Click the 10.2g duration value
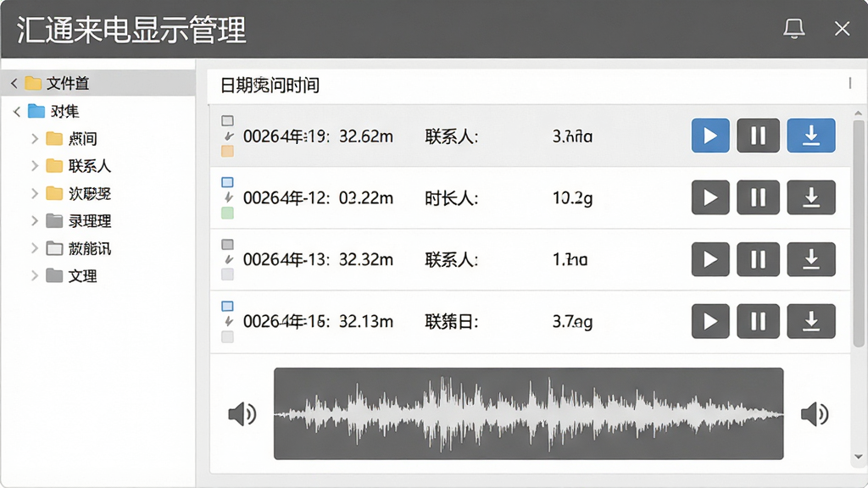The height and width of the screenshot is (488, 868). pyautogui.click(x=572, y=197)
